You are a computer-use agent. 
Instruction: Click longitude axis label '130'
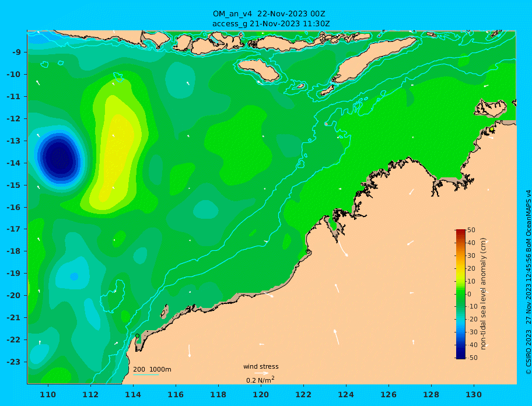(x=474, y=394)
